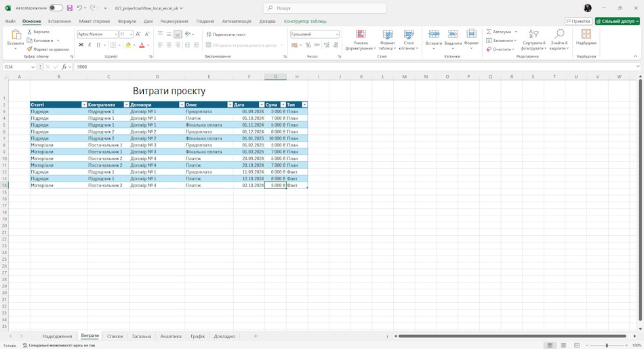
Task: Open the font color red swatch
Action: 142,45
